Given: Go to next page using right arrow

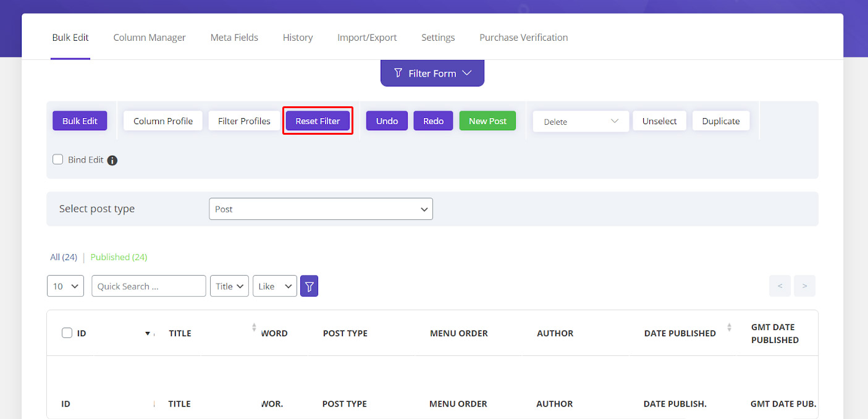Looking at the screenshot, I should (x=804, y=286).
